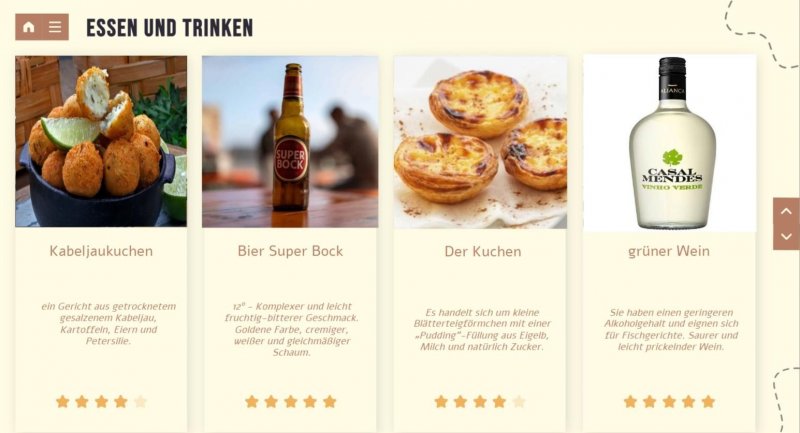The height and width of the screenshot is (433, 800).
Task: View the pastel de nata picture
Action: 480,142
